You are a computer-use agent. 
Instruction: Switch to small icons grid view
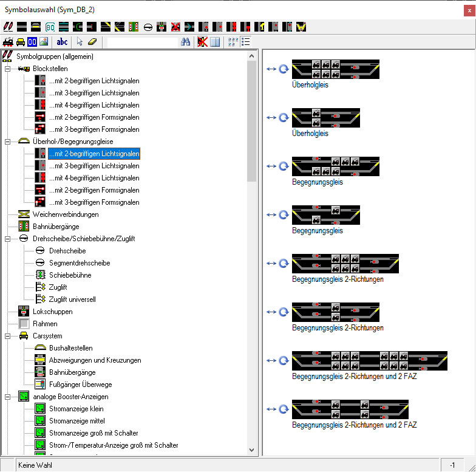pyautogui.click(x=232, y=42)
